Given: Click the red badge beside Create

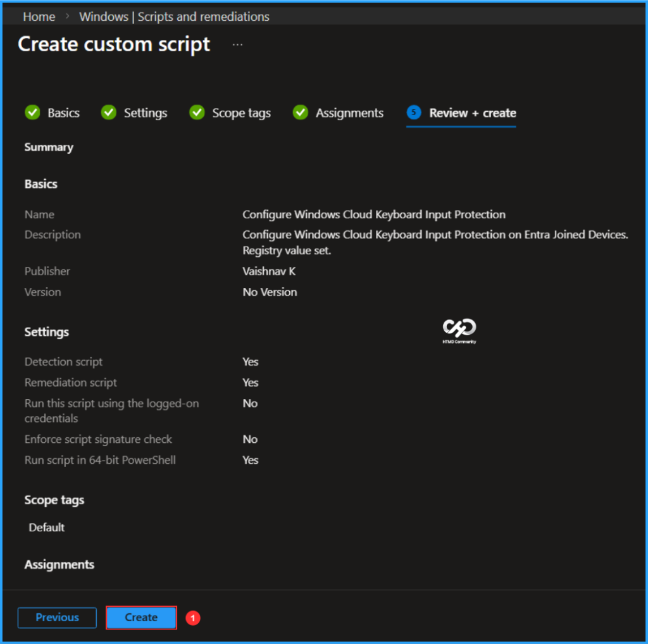Looking at the screenshot, I should (192, 618).
